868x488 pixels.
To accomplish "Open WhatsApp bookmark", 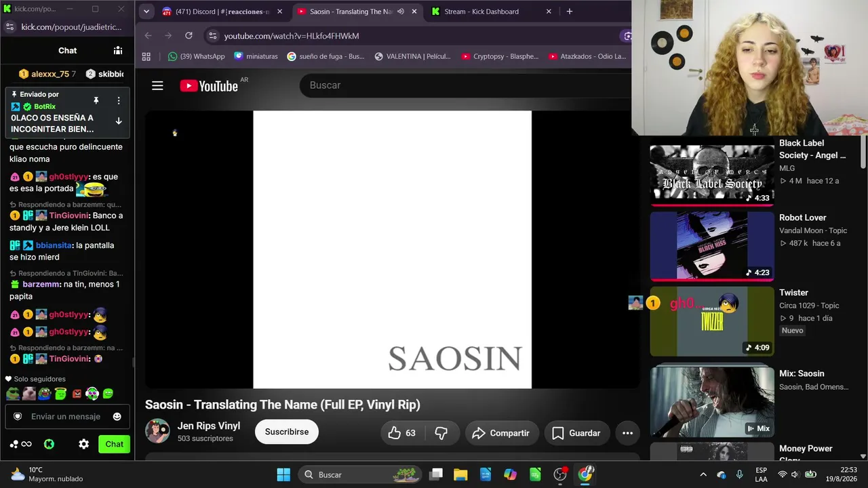I will pos(197,56).
